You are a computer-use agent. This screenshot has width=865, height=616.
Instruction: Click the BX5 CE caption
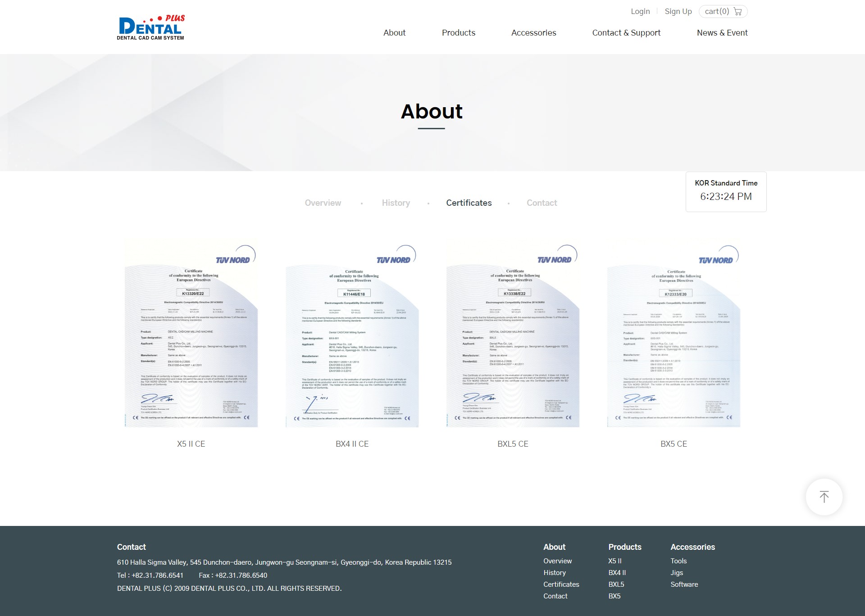pos(674,444)
